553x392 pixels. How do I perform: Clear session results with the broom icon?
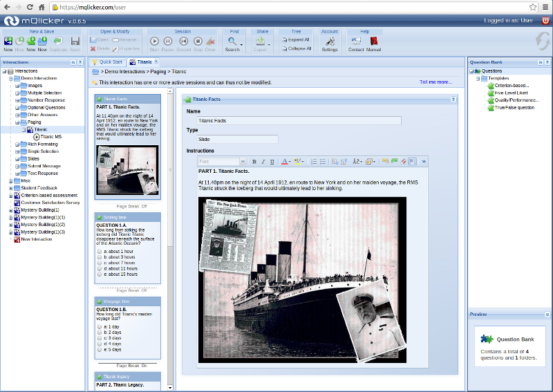tap(210, 41)
